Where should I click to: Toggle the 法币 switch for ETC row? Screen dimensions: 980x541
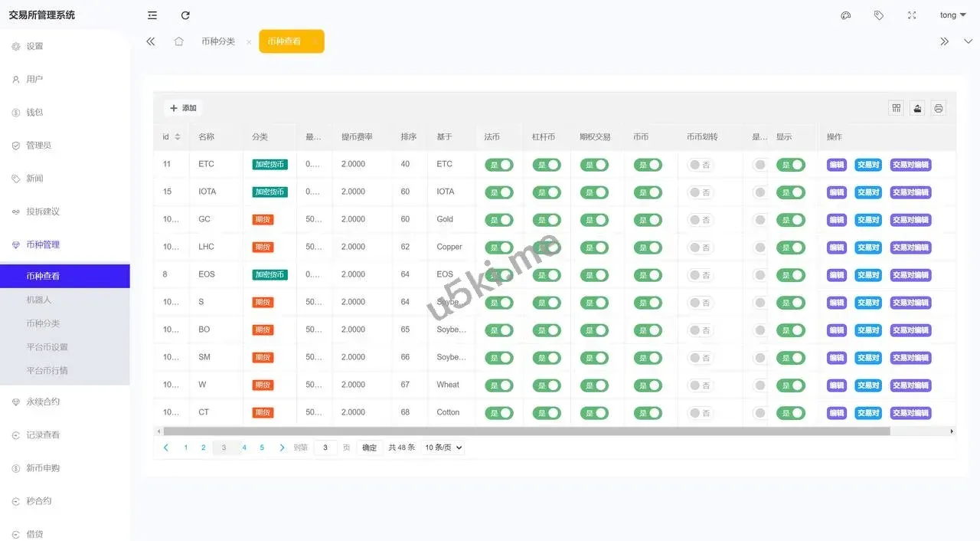[x=499, y=165]
